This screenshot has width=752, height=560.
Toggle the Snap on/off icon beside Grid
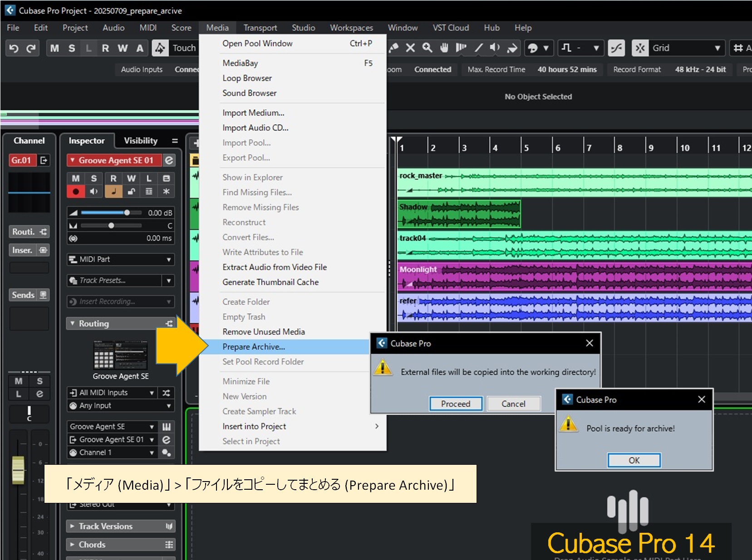click(640, 48)
